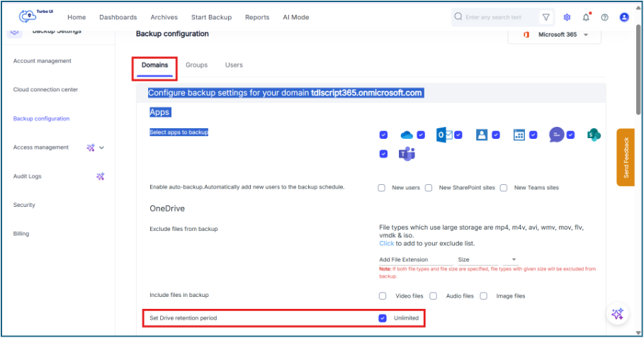The image size is (644, 338).
Task: Click the Microsoft Teams app icon
Action: (407, 154)
